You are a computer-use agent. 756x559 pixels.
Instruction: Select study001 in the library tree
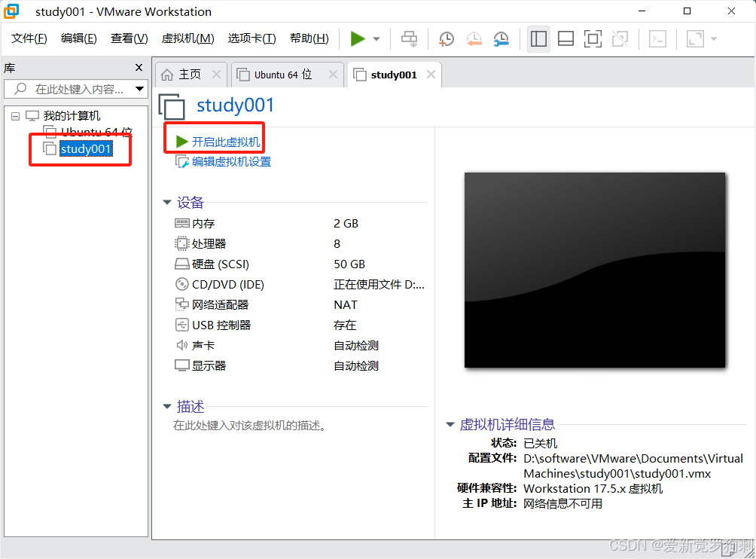pos(86,148)
